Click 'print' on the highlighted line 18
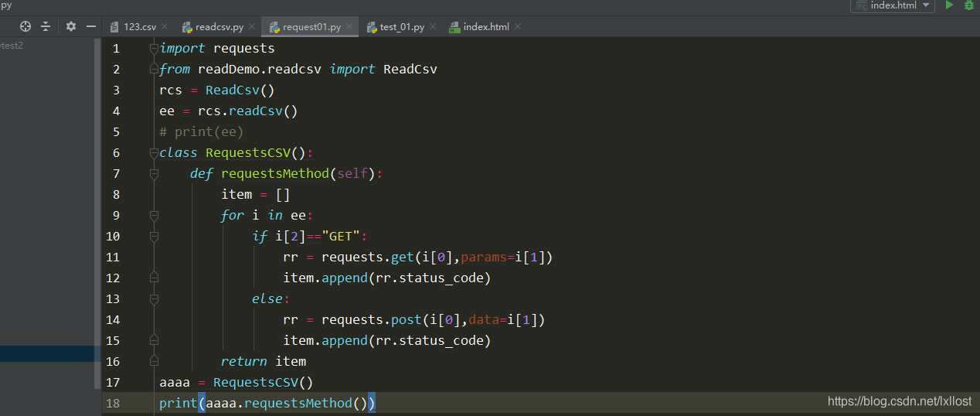 pyautogui.click(x=179, y=404)
